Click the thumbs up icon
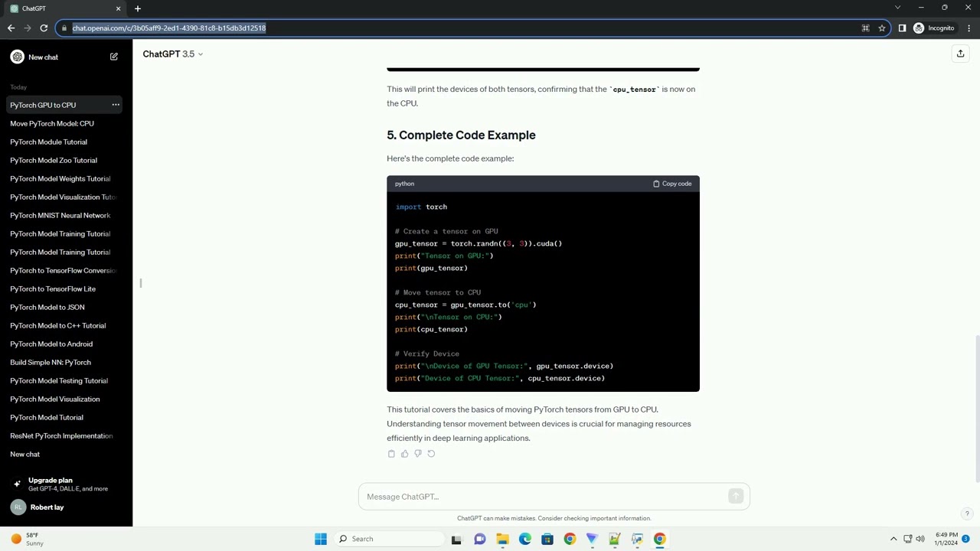Screen dimensions: 980x551 pos(405,454)
